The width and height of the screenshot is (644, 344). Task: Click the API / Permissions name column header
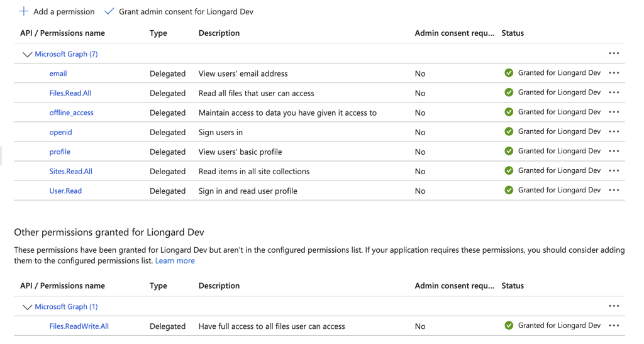pyautogui.click(x=62, y=33)
